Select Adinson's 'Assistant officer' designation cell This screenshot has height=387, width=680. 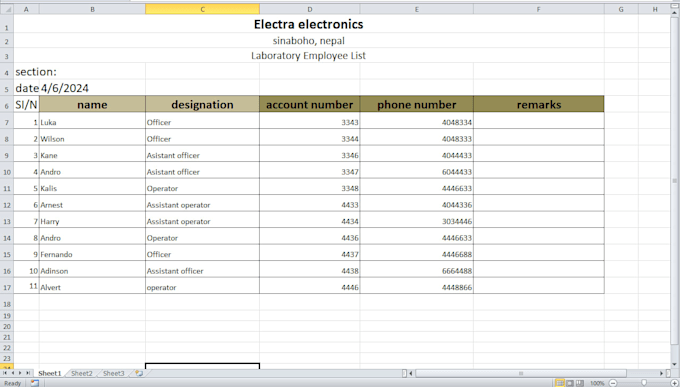click(203, 269)
